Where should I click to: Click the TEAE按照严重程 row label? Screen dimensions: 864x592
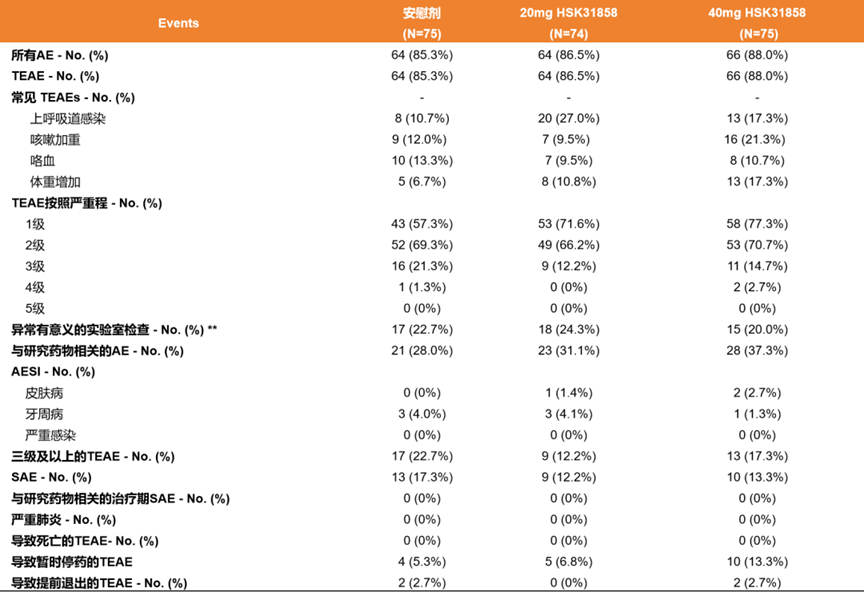(x=86, y=203)
